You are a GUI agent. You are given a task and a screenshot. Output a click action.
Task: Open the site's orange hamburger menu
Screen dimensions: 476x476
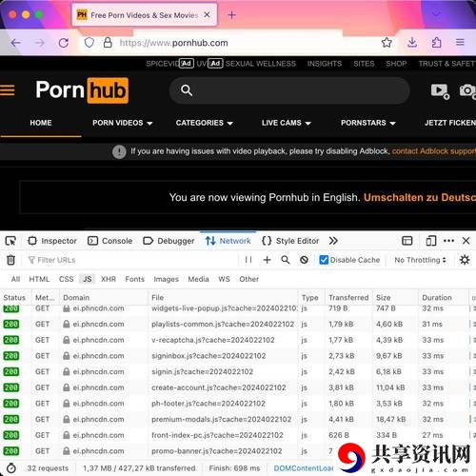[8, 90]
